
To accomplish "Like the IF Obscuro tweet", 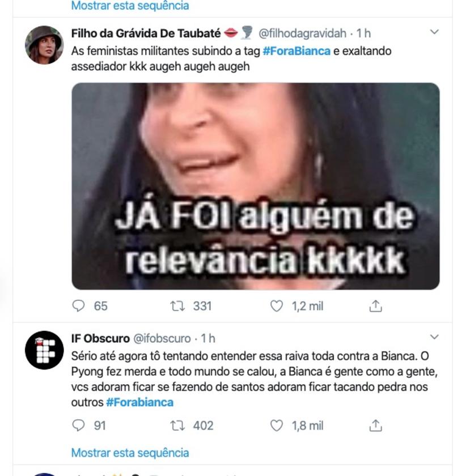I will (x=277, y=426).
